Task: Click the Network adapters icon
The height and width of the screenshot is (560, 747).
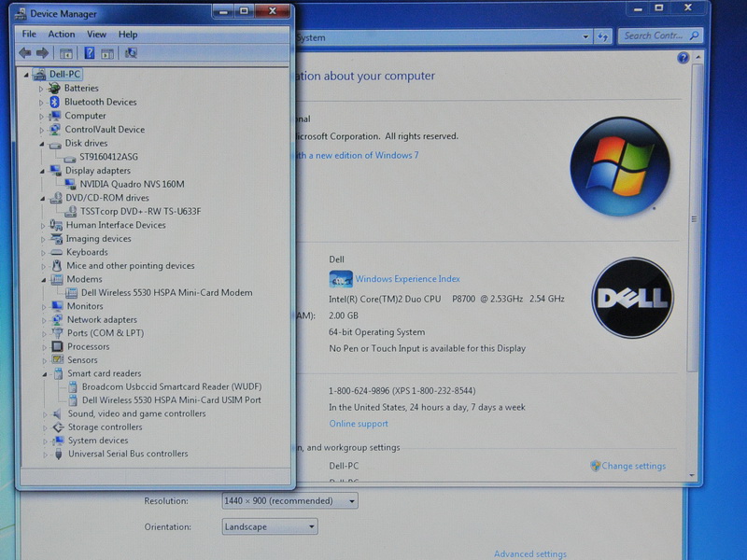Action: (57, 319)
